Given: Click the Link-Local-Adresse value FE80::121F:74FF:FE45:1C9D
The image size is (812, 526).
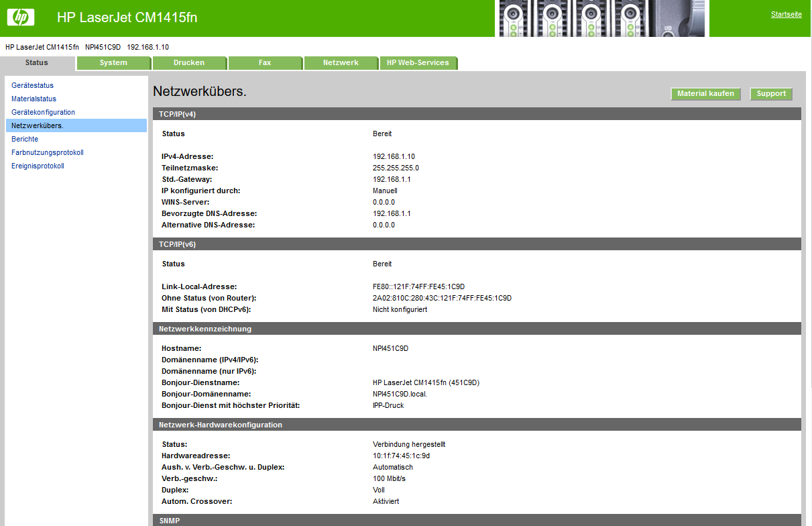Looking at the screenshot, I should [418, 286].
